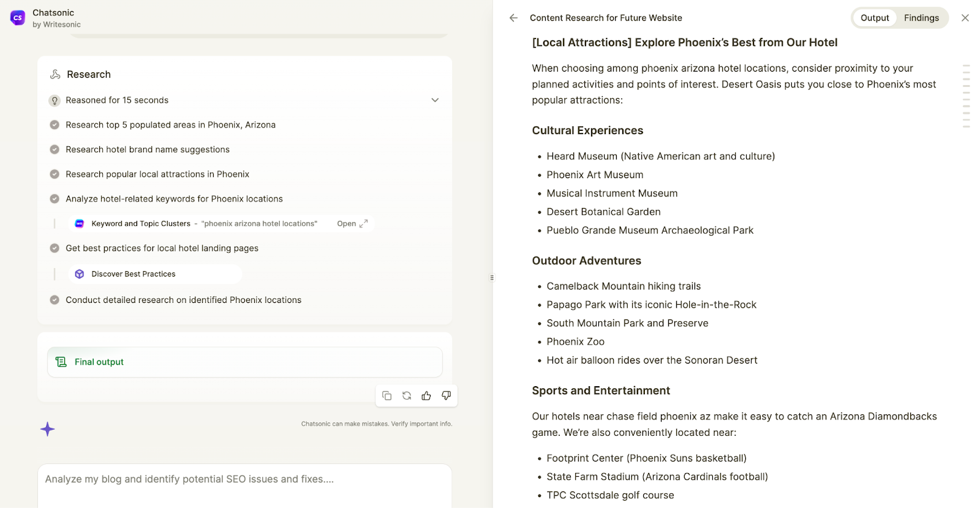Click the checkmark beside Research popular local attractions

coord(55,174)
